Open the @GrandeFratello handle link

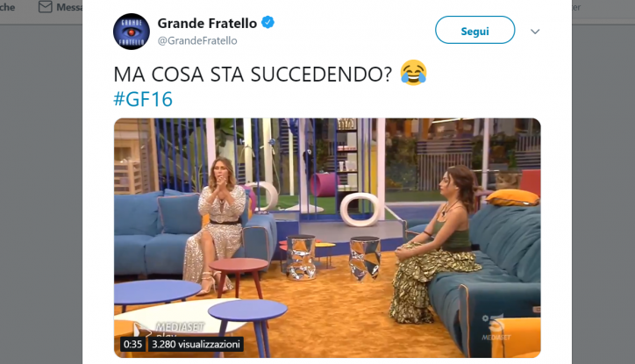[197, 40]
